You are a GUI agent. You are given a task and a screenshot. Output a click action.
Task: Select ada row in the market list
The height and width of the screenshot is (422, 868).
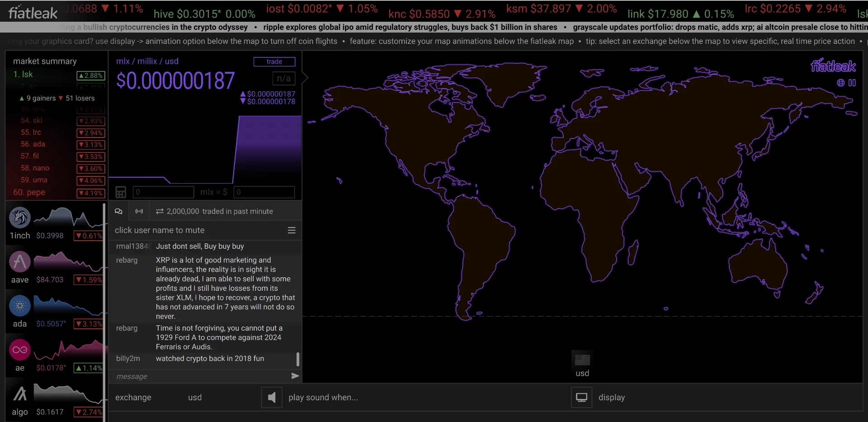(33, 144)
